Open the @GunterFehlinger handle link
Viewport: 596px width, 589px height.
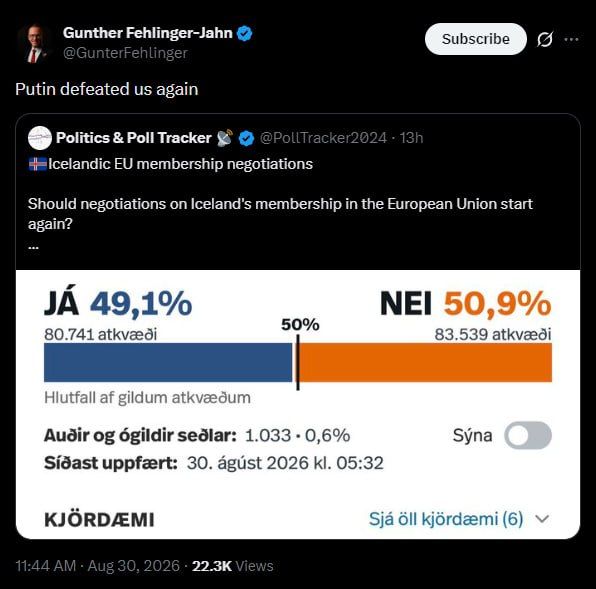[125, 53]
